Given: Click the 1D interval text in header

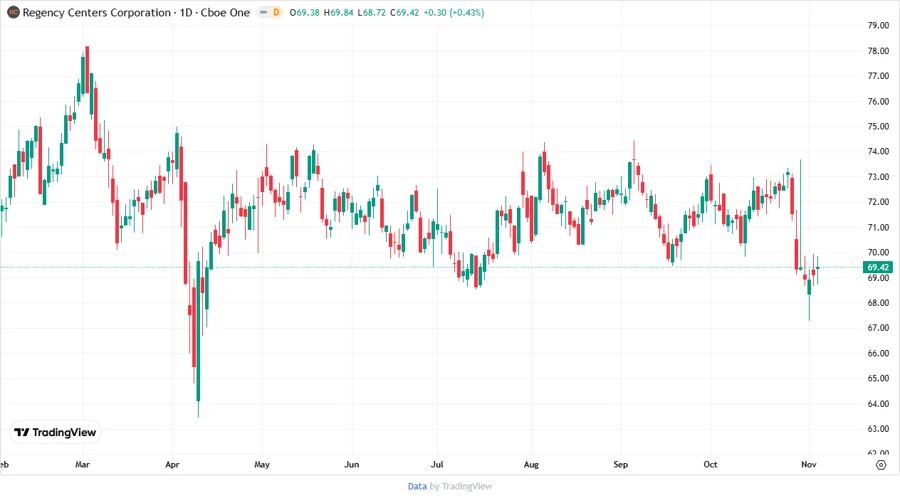Looking at the screenshot, I should pyautogui.click(x=186, y=12).
